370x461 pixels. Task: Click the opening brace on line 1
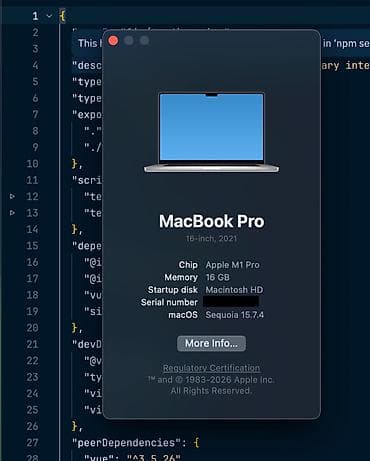[x=62, y=16]
